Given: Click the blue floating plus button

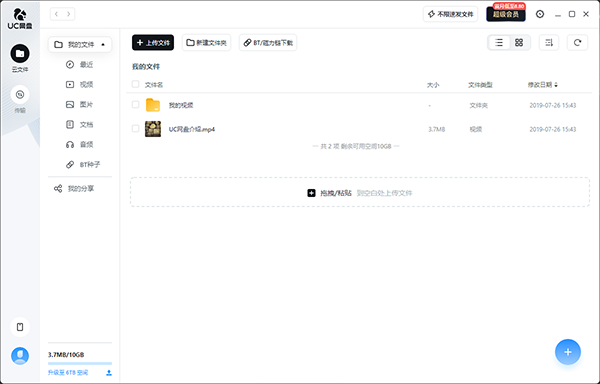Looking at the screenshot, I should click(568, 352).
